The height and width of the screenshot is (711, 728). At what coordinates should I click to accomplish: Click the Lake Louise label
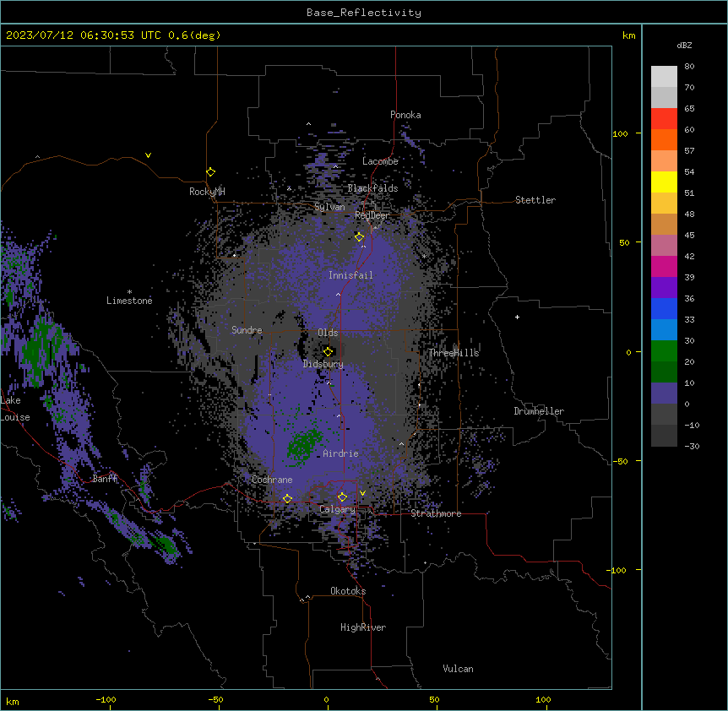(x=15, y=409)
